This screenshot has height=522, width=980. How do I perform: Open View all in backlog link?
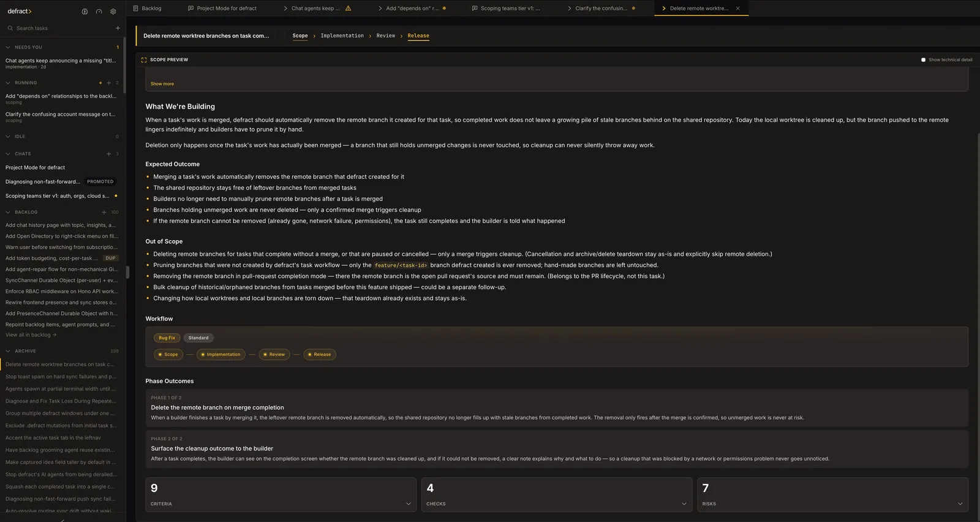coord(31,335)
